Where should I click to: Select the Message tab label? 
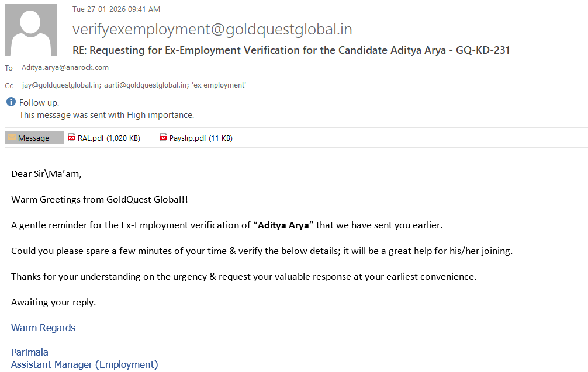pos(33,138)
